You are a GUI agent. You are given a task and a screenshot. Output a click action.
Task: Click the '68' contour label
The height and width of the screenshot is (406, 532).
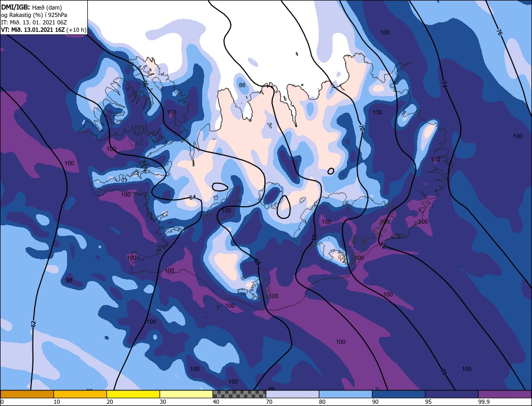click(314, 237)
